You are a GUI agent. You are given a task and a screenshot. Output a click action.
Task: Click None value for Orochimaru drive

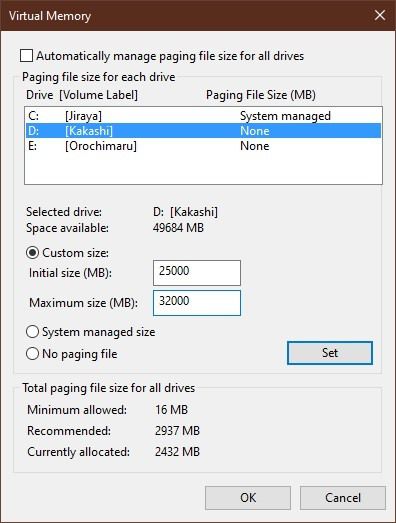pyautogui.click(x=255, y=146)
